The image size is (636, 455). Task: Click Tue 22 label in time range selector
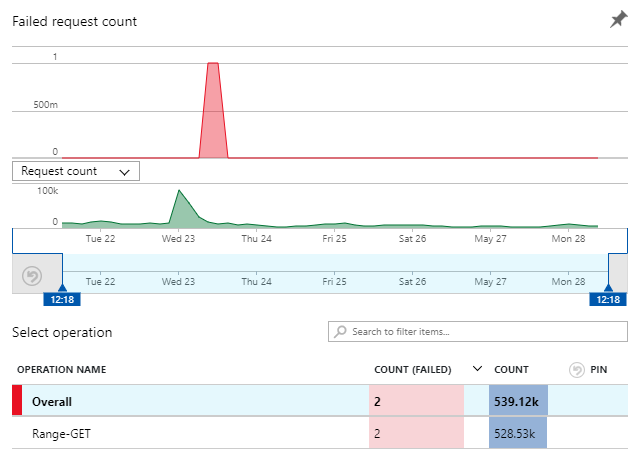point(100,281)
